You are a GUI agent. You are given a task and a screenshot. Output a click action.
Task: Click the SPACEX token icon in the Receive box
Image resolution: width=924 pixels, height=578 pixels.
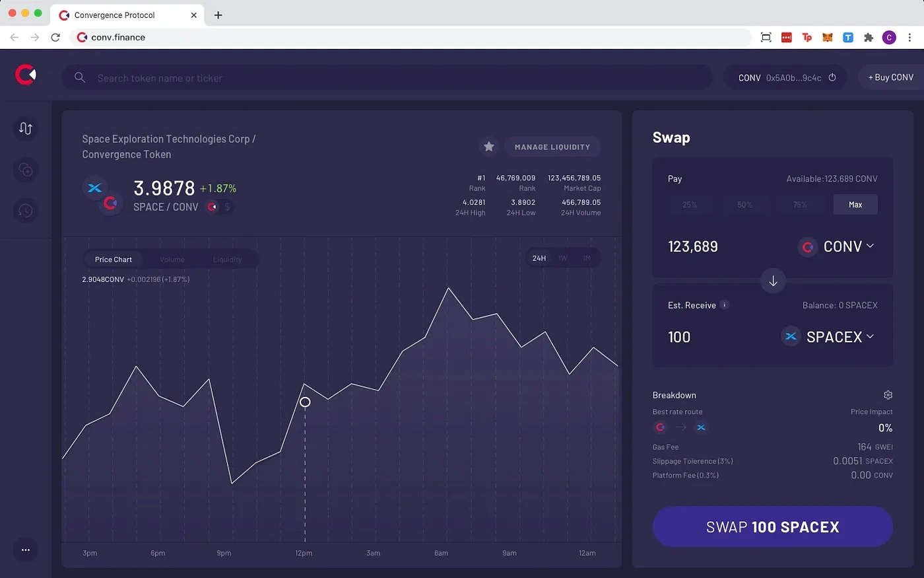(791, 336)
